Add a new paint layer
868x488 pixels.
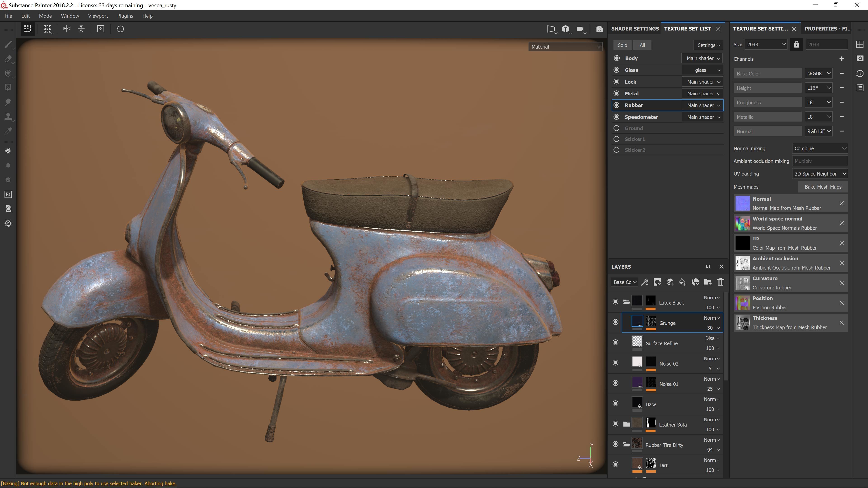coord(670,282)
